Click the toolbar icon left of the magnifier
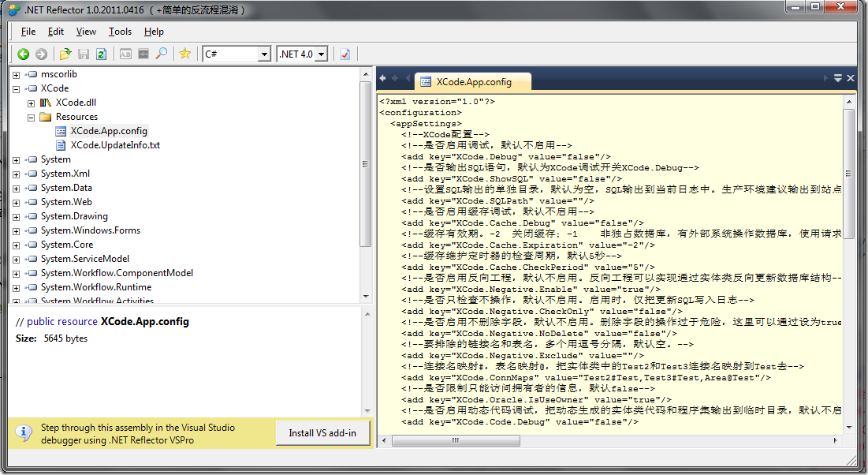The width and height of the screenshot is (868, 475). point(143,54)
